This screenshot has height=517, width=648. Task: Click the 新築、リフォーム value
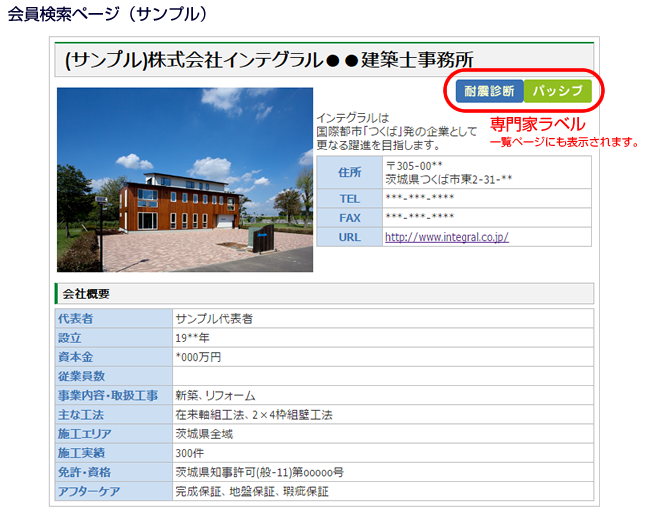(x=215, y=395)
